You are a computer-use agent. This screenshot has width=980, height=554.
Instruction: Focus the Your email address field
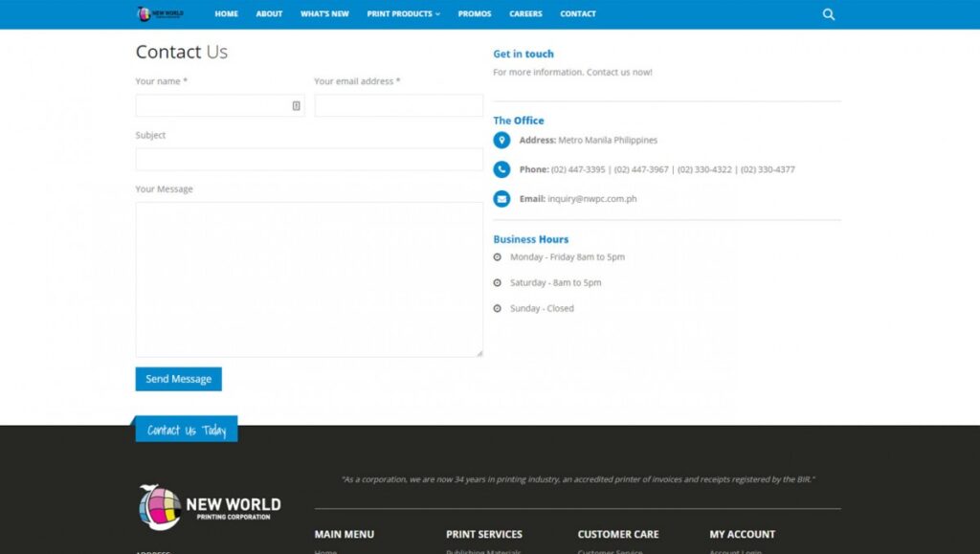398,106
